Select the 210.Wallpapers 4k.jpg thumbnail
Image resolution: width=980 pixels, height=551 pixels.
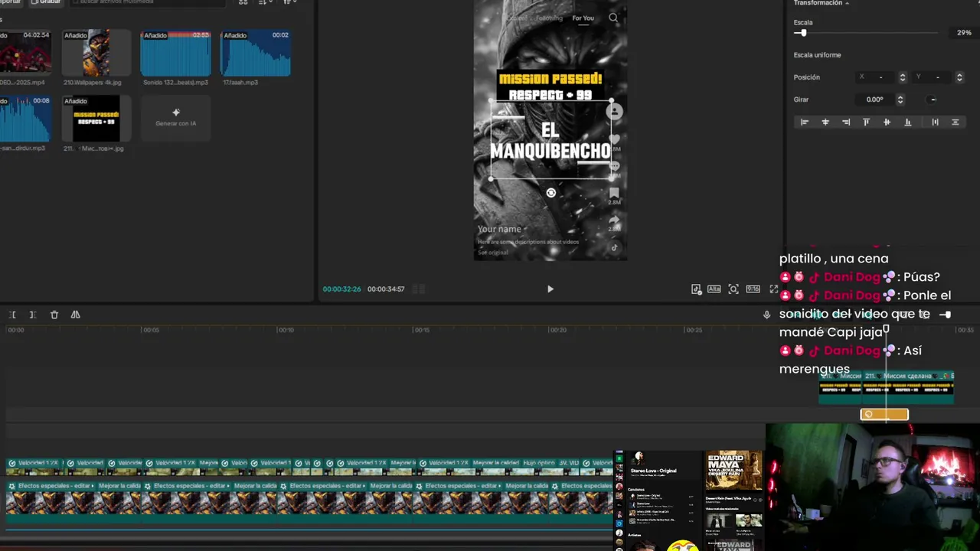(96, 52)
